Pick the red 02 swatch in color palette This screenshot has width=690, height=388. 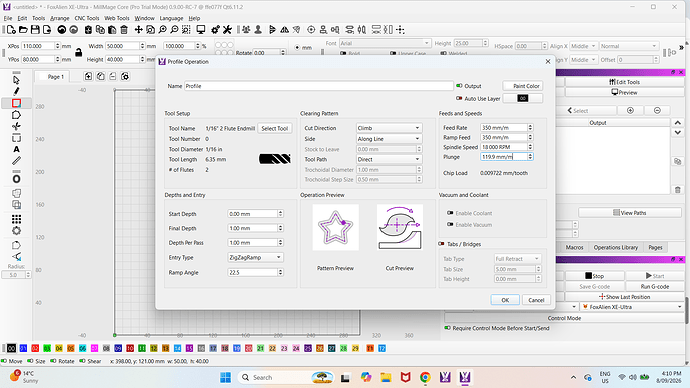(x=35, y=348)
